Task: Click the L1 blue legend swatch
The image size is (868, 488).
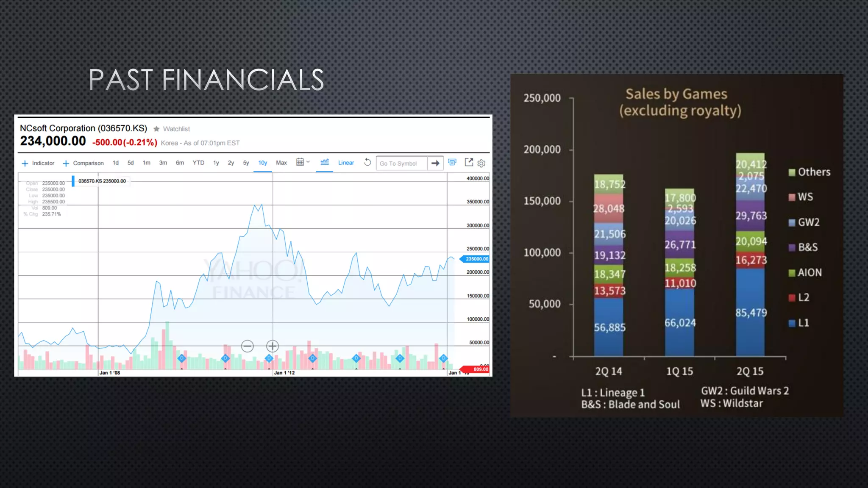Action: point(792,323)
